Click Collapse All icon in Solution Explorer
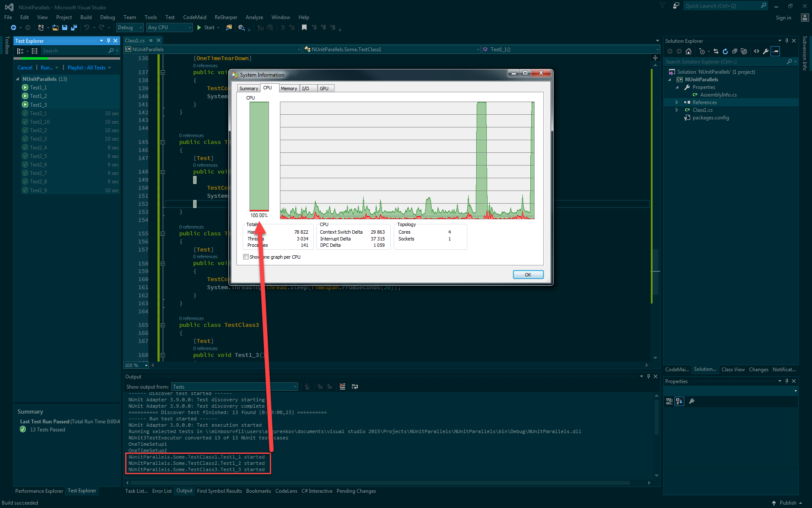Image resolution: width=812 pixels, height=508 pixels. [x=735, y=51]
